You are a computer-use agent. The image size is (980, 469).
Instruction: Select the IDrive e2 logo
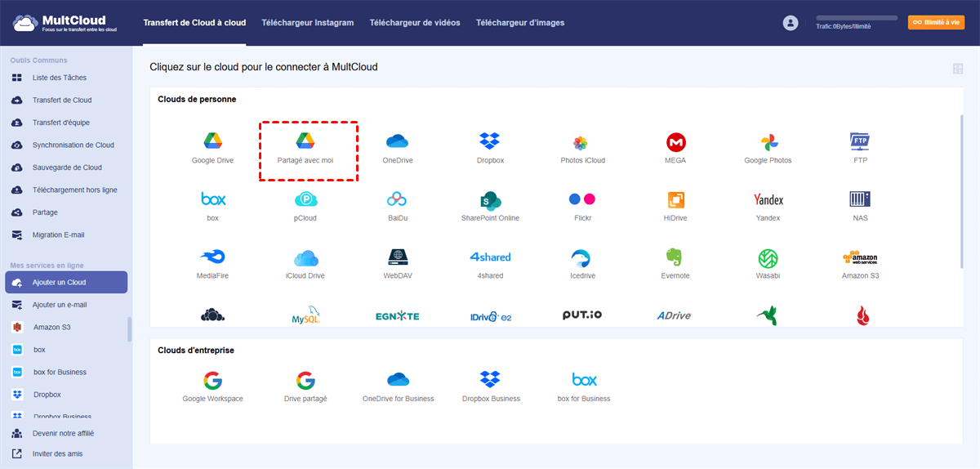point(490,315)
